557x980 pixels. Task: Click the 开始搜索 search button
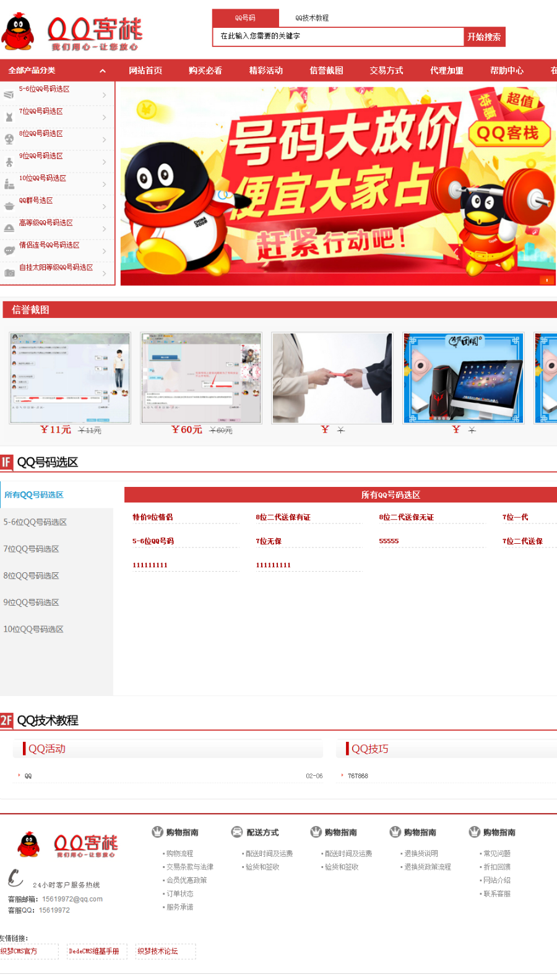click(484, 37)
